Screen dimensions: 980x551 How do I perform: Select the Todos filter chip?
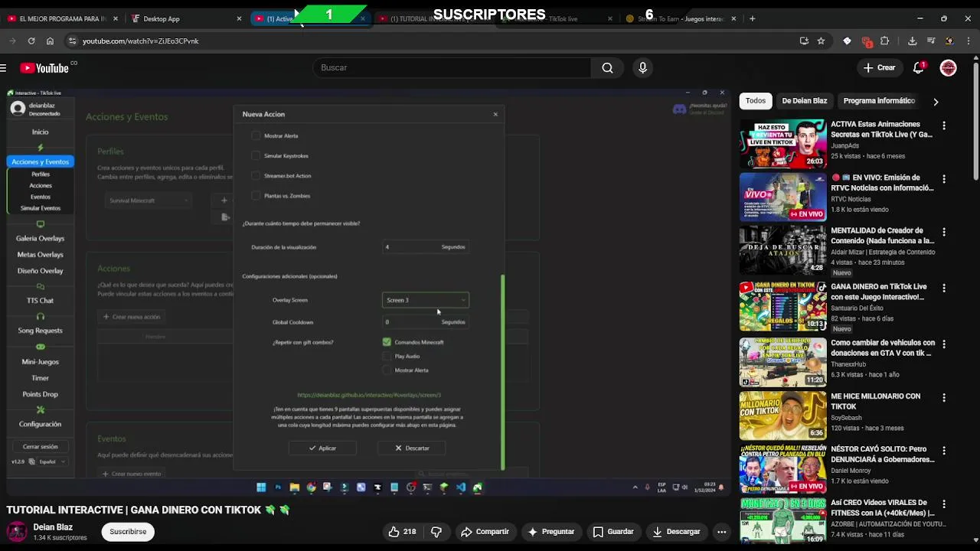coord(756,100)
